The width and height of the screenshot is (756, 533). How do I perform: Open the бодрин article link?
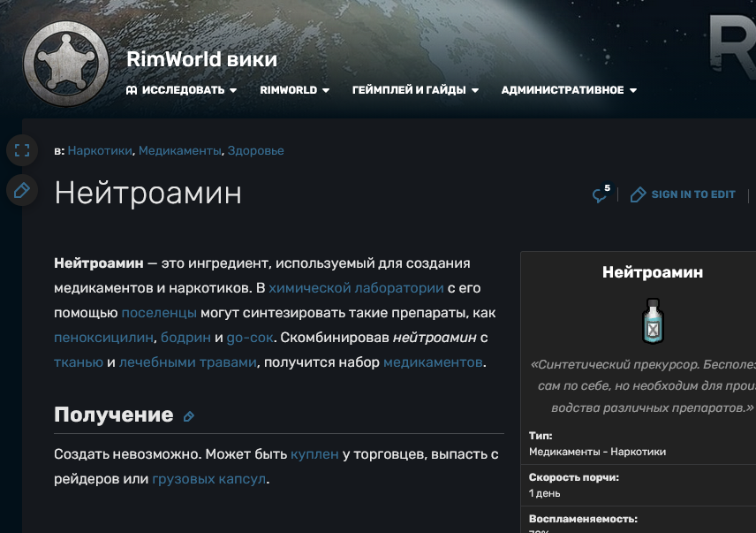coord(185,338)
